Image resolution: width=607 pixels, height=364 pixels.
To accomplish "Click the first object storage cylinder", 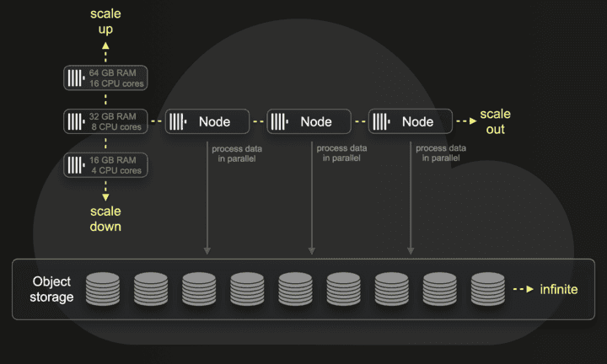I will (x=103, y=289).
